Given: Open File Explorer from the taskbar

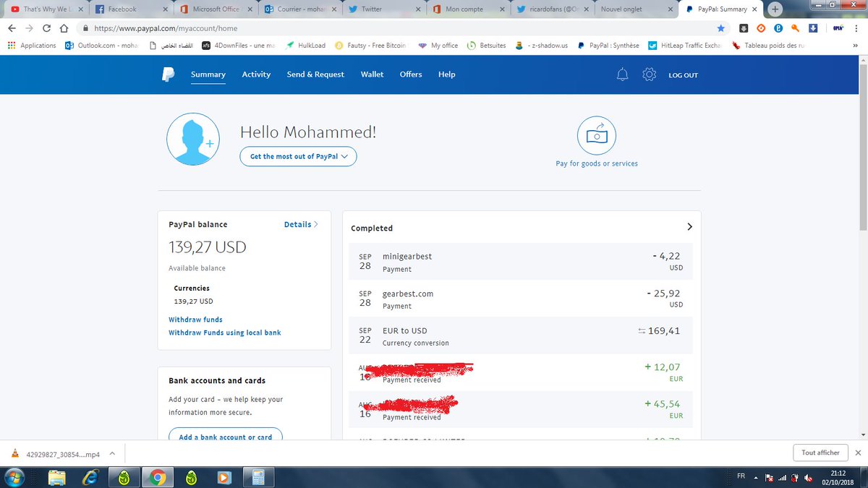Looking at the screenshot, I should coord(56,477).
